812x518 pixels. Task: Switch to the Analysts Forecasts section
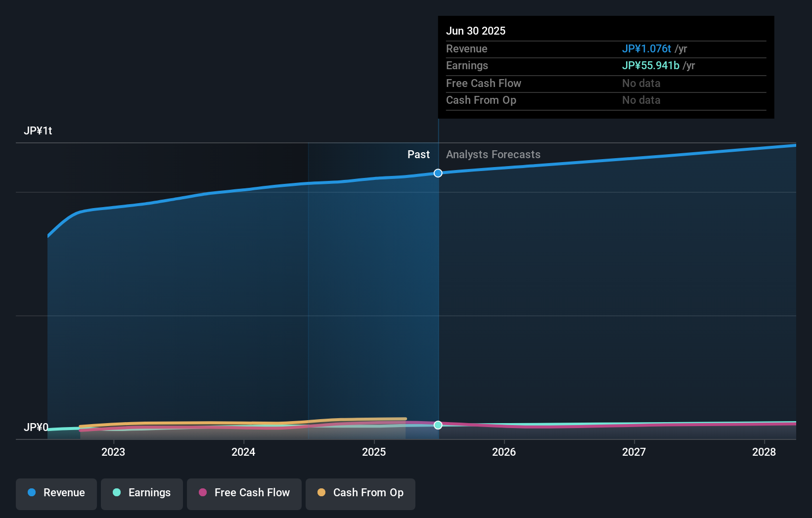pos(493,154)
